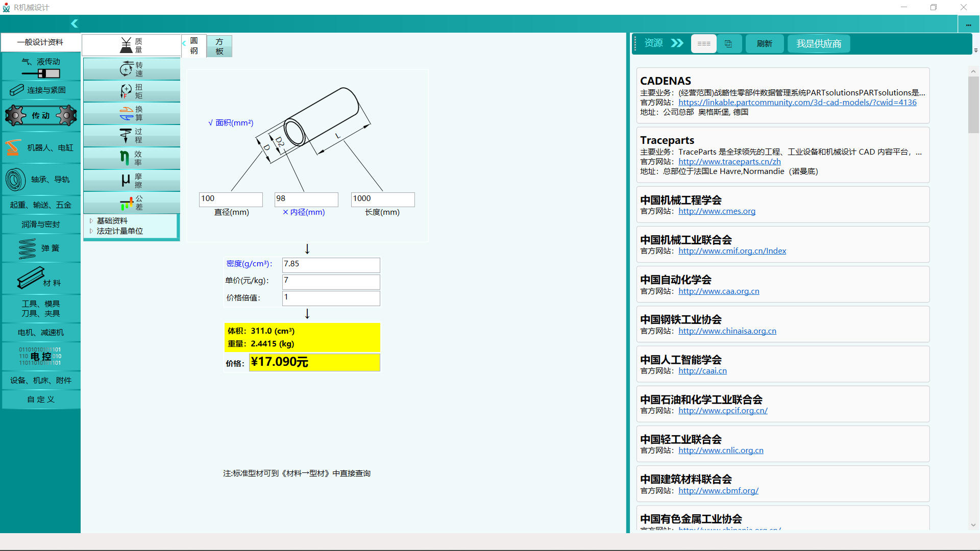
Task: Click the 刷新 refresh button
Action: point(764,44)
